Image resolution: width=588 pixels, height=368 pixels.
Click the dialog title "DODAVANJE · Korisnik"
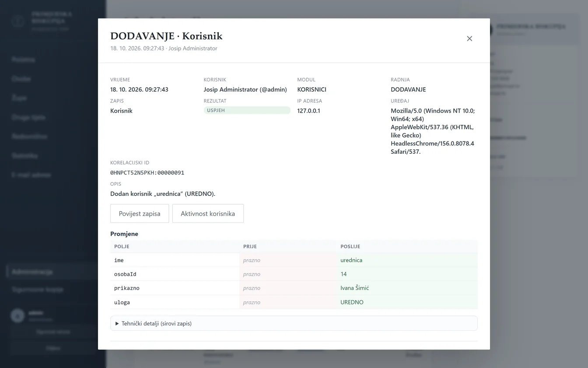[166, 36]
